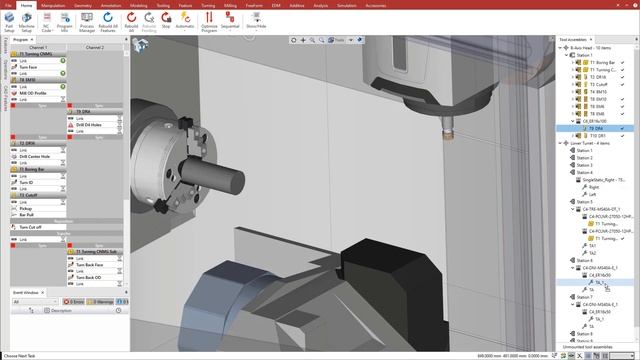
Task: Select the T9 DR4 row in tool tree
Action: [x=595, y=129]
